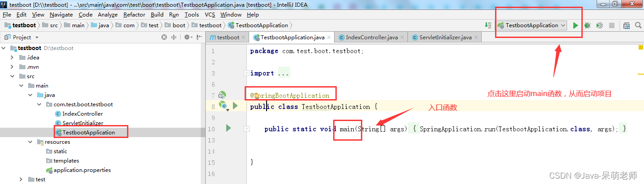Open the Window menu
The width and height of the screenshot is (644, 184).
[231, 14]
